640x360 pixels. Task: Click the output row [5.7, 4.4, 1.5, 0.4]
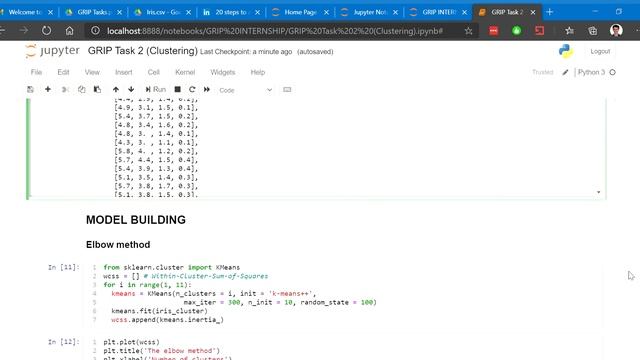coord(156,160)
